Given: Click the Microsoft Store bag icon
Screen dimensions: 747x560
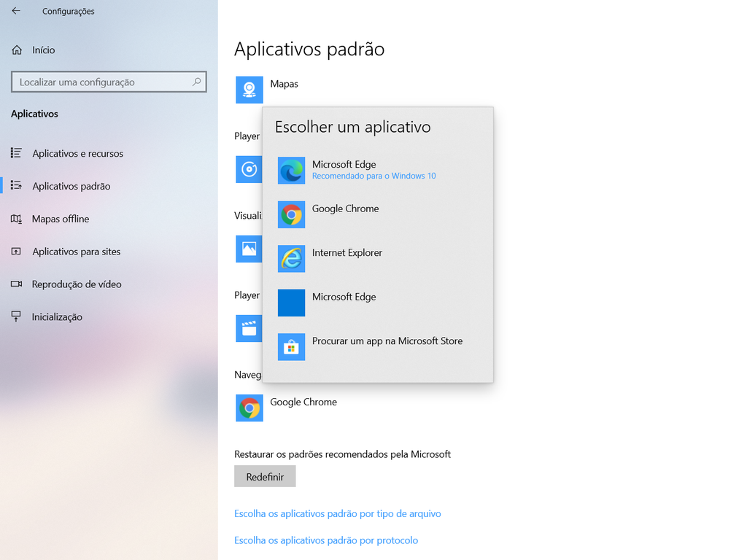Looking at the screenshot, I should click(x=291, y=347).
